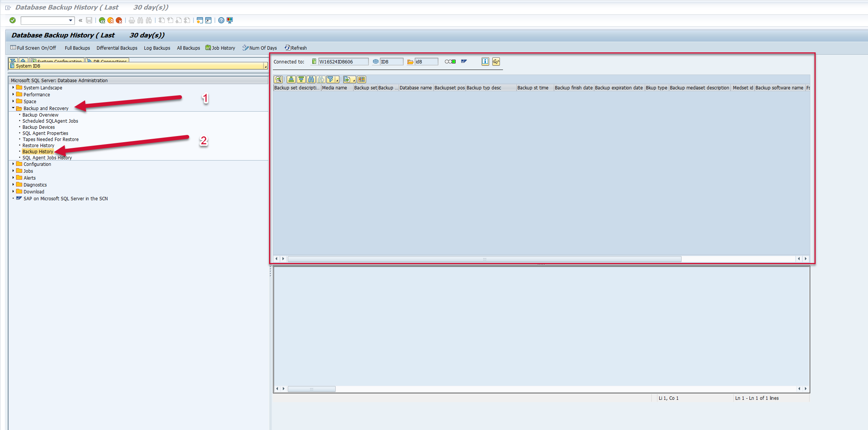Collapse the Backup and Recovery folder

coord(13,108)
